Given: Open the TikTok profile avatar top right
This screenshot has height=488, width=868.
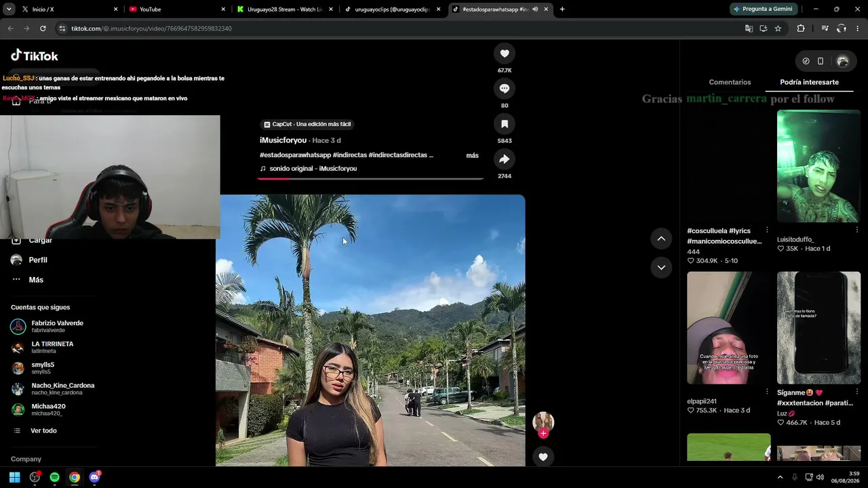Looking at the screenshot, I should [843, 61].
